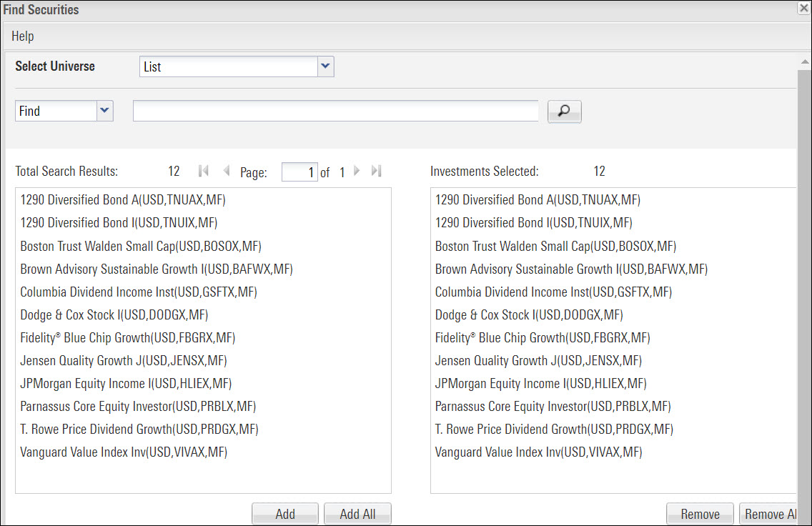Click the magnifying glass search icon
This screenshot has height=526, width=812.
565,111
